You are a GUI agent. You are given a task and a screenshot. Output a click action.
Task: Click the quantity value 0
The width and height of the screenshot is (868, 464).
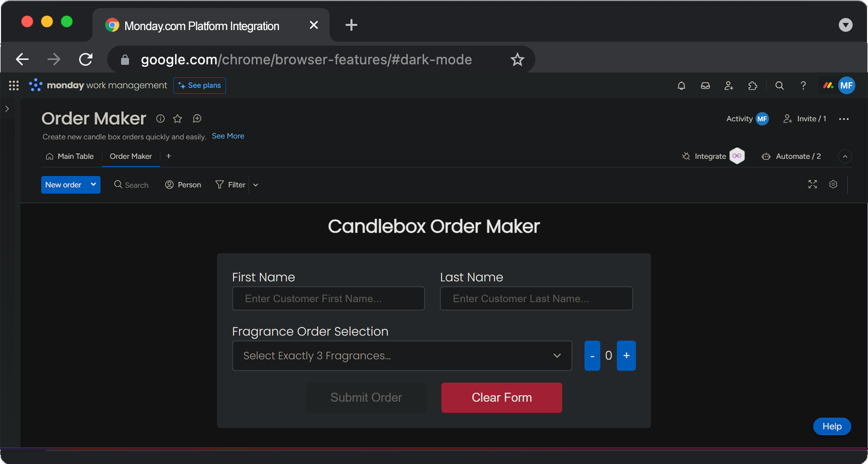[609, 355]
